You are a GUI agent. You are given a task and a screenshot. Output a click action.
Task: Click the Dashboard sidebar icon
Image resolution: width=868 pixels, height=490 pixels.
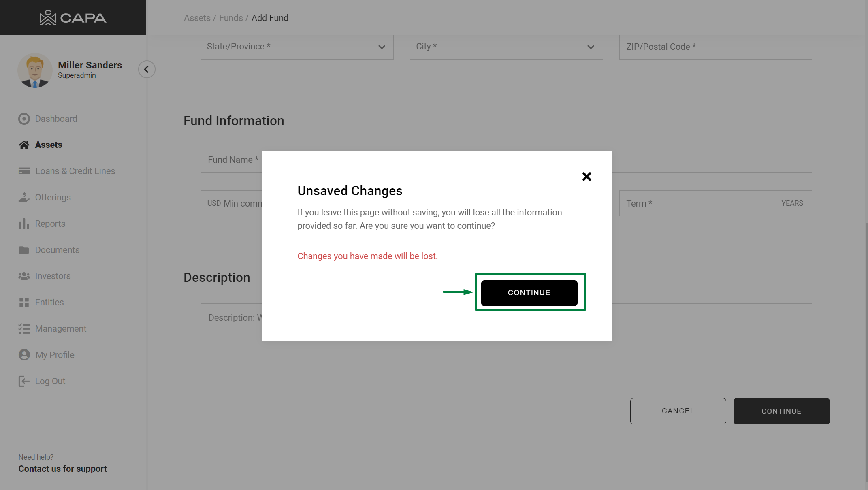pyautogui.click(x=24, y=119)
